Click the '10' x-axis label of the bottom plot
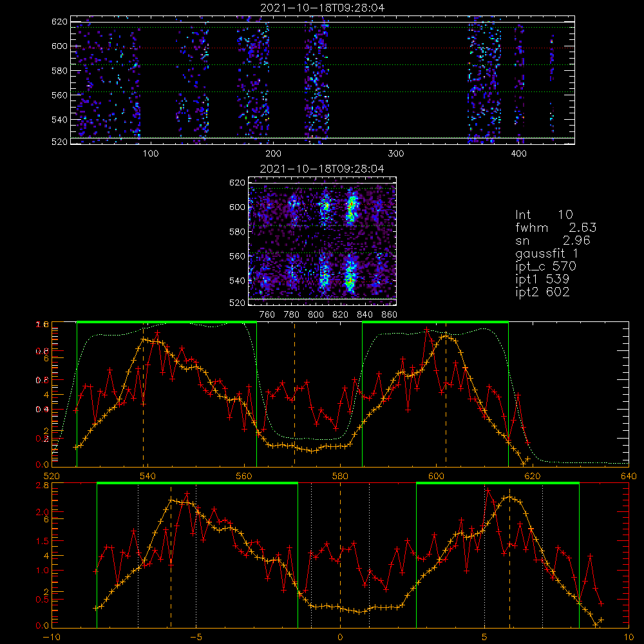Viewport: 644px width, 644px height. coord(629,638)
